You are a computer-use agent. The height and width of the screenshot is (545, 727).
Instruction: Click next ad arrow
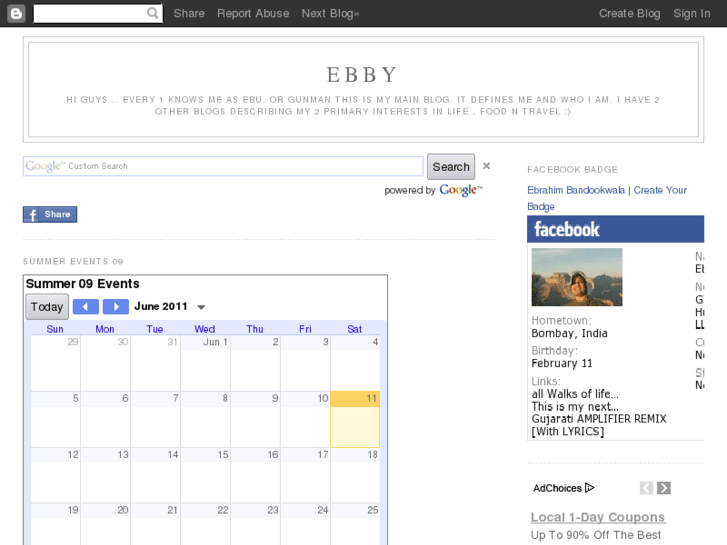[x=664, y=488]
